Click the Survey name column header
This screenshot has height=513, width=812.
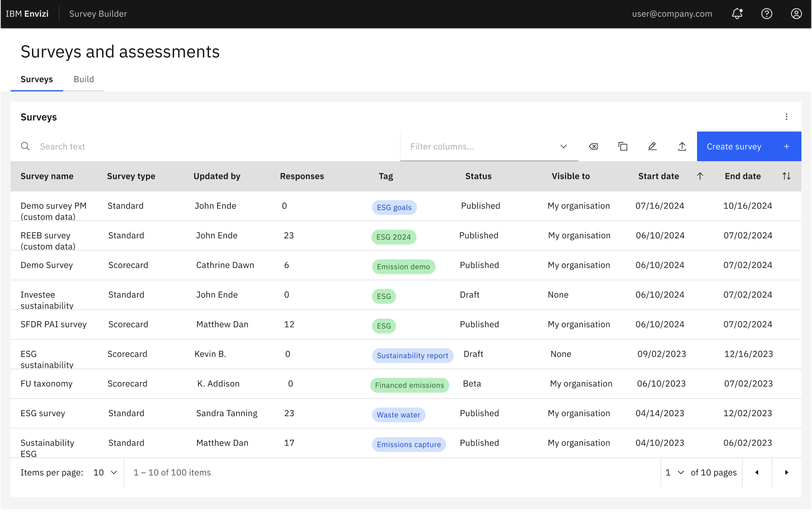[x=47, y=176]
